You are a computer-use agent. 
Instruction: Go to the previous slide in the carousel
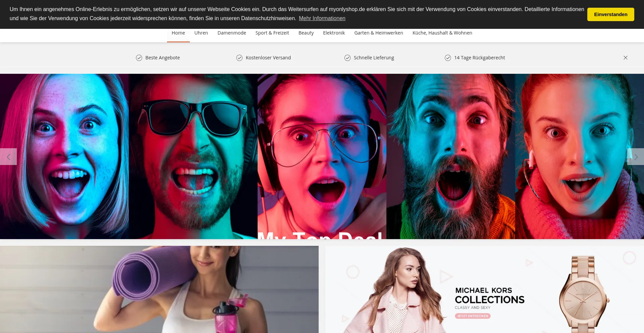[8, 157]
